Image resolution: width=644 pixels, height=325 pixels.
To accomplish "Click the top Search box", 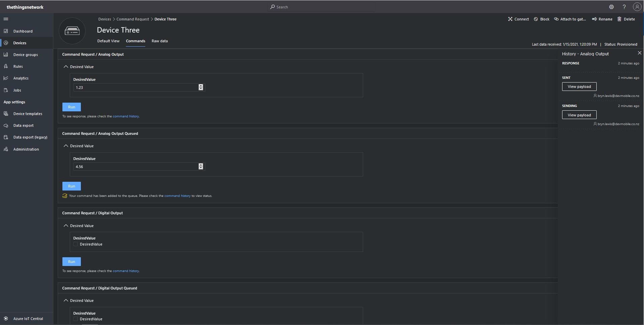I will pos(322,7).
